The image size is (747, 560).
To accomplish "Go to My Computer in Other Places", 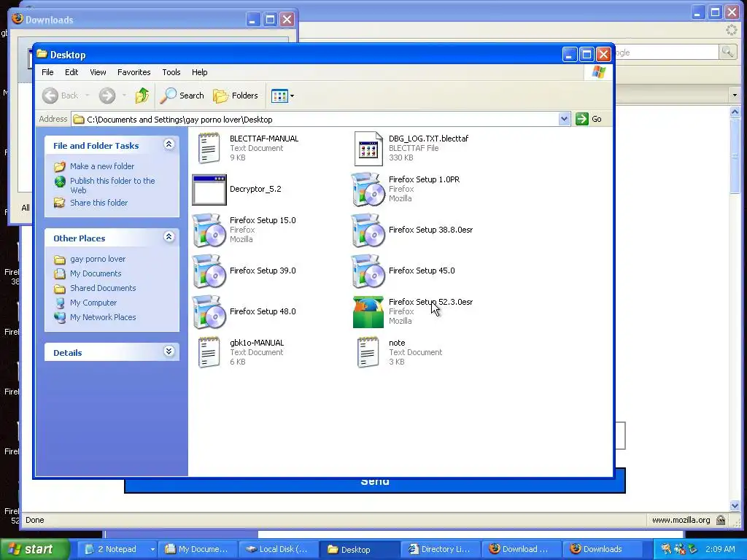I will coord(93,303).
